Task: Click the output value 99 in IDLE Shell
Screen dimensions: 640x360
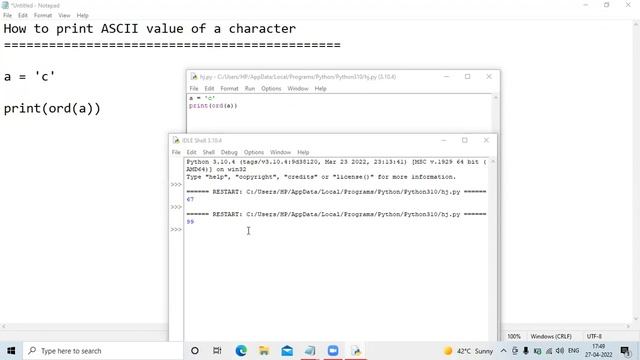Action: pyautogui.click(x=190, y=222)
